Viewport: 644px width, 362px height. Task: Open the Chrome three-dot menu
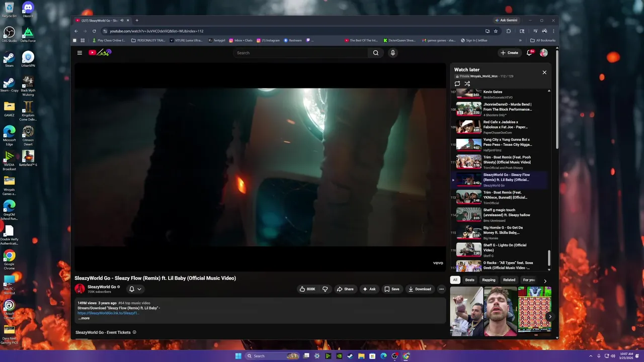coord(553,31)
